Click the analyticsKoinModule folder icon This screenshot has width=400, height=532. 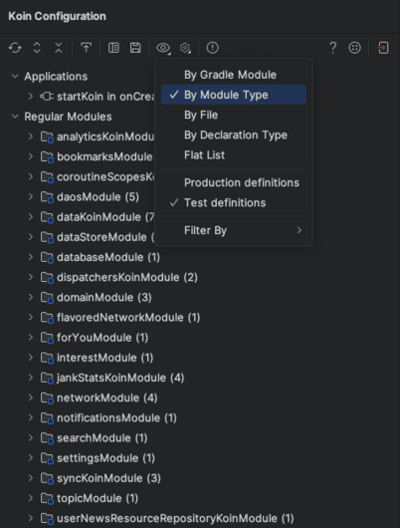pyautogui.click(x=47, y=137)
